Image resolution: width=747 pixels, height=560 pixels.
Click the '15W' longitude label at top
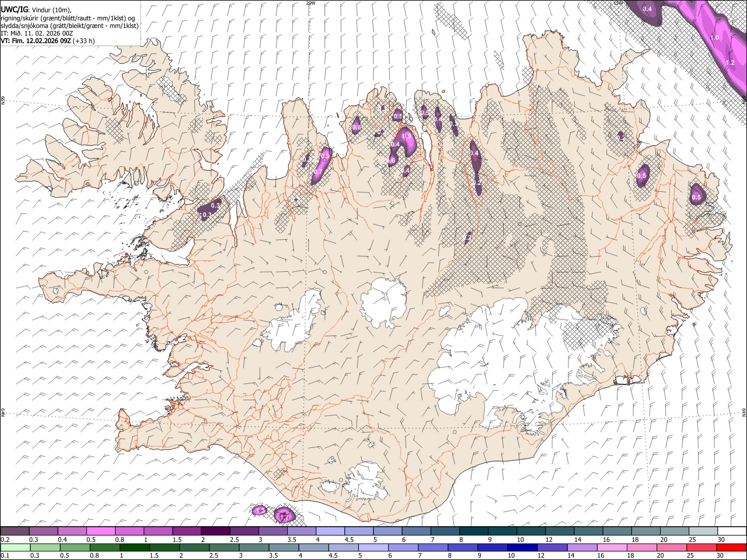click(619, 3)
